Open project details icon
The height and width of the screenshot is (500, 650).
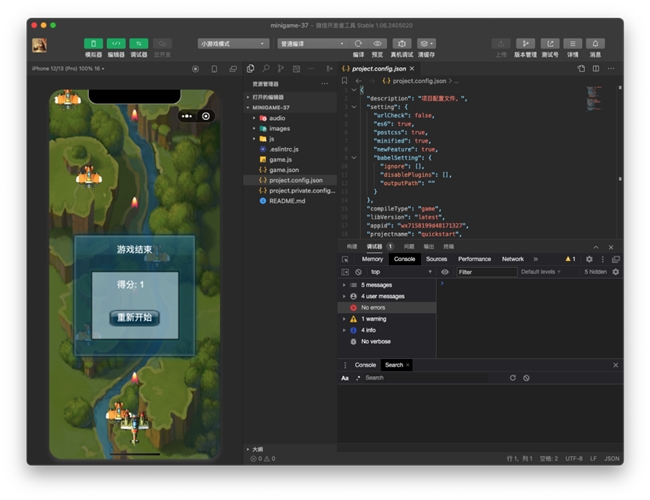click(572, 44)
